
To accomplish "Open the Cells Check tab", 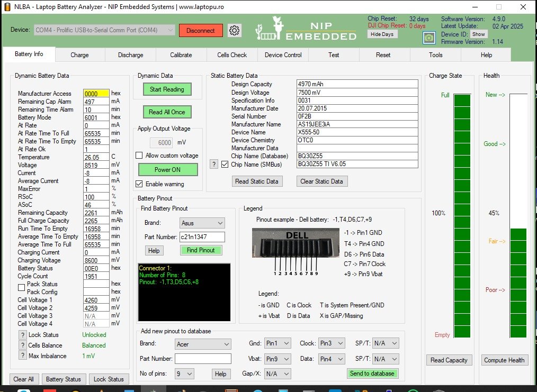I will [x=232, y=55].
